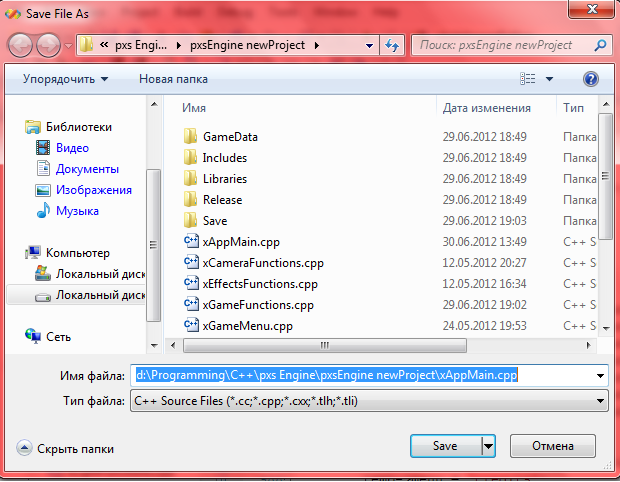Open the Save button's dropdown arrow
The image size is (620, 482).
(489, 445)
